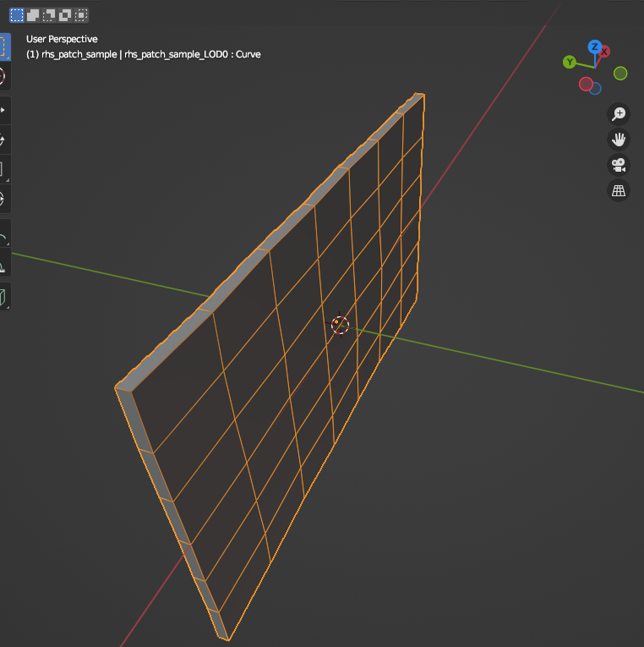Click the blue Z axis on the gizmo
The image size is (644, 647).
coord(595,47)
